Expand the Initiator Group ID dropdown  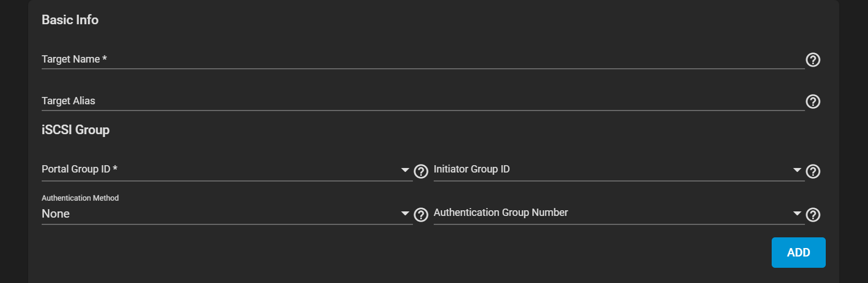click(x=619, y=170)
